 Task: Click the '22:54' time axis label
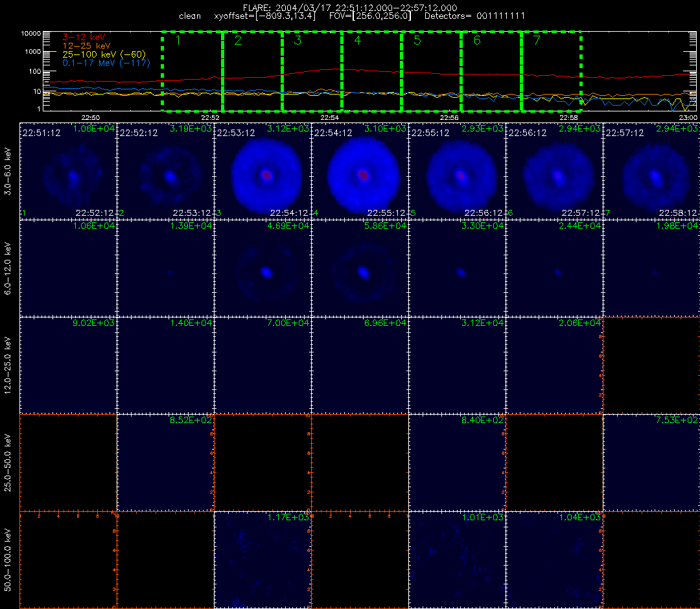tap(329, 117)
